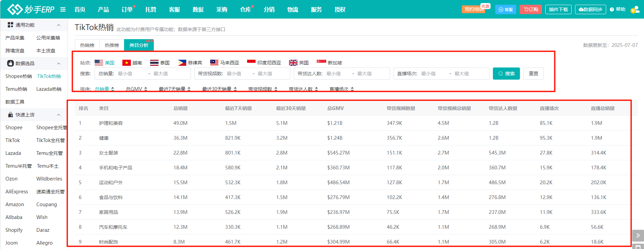The image size is (644, 249).
Task: Click the 重置 button
Action: tap(533, 74)
